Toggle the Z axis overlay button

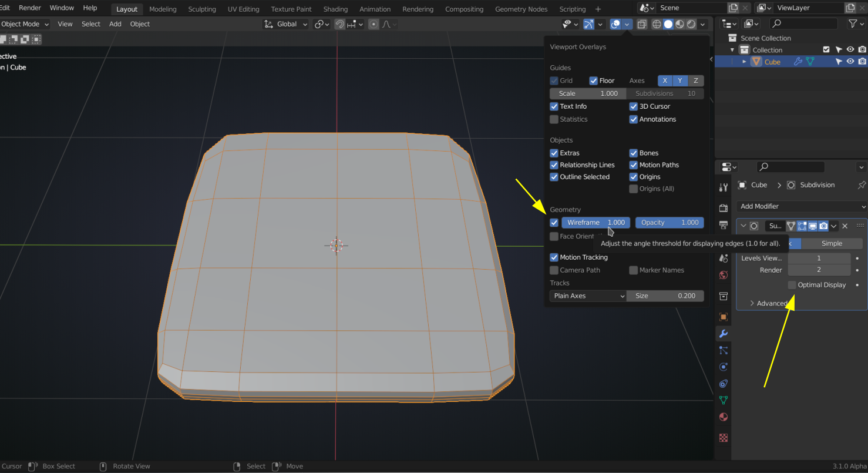(696, 80)
